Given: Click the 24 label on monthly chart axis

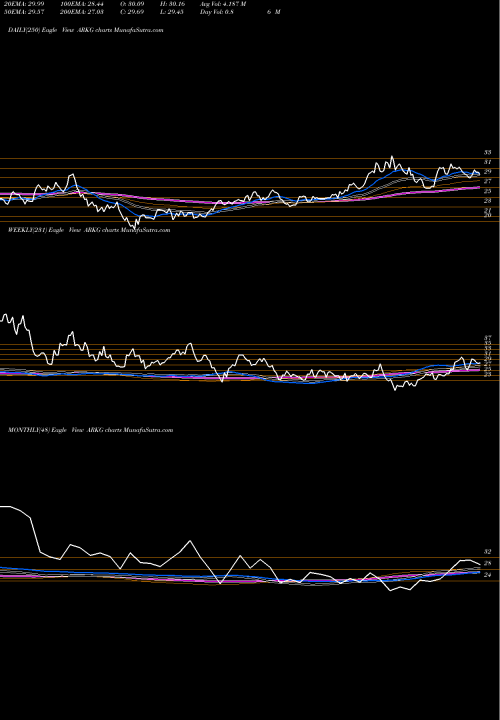Looking at the screenshot, I should click(487, 575).
